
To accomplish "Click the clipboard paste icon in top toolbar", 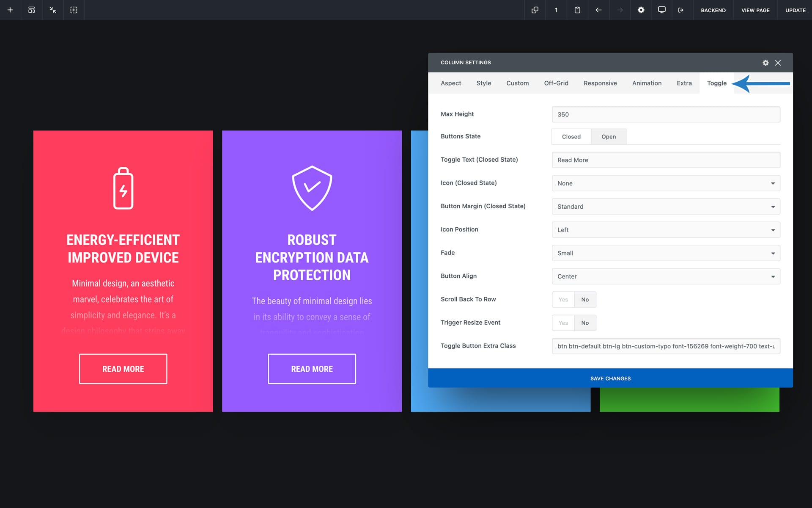I will (577, 10).
